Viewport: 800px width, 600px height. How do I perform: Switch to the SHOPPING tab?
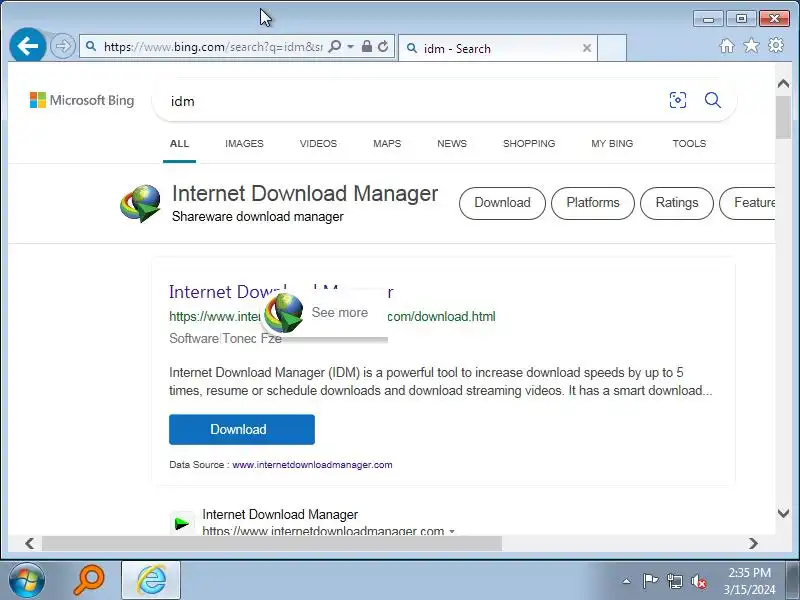point(529,144)
